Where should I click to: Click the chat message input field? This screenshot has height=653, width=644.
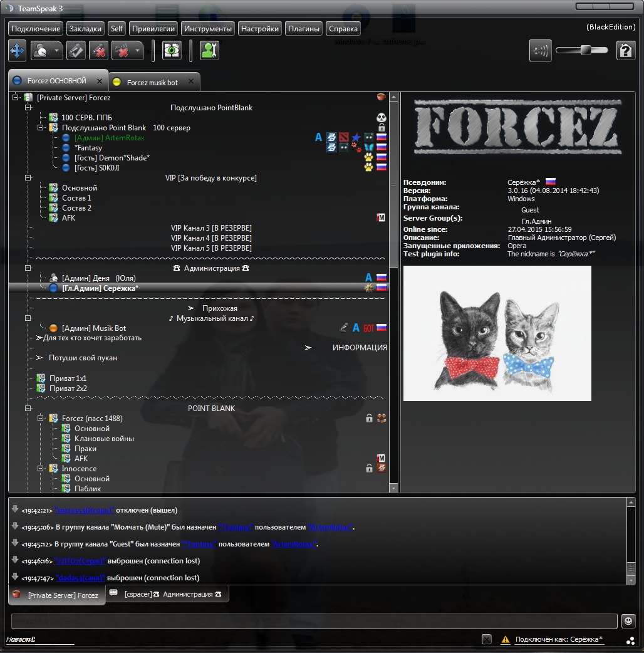[313, 620]
